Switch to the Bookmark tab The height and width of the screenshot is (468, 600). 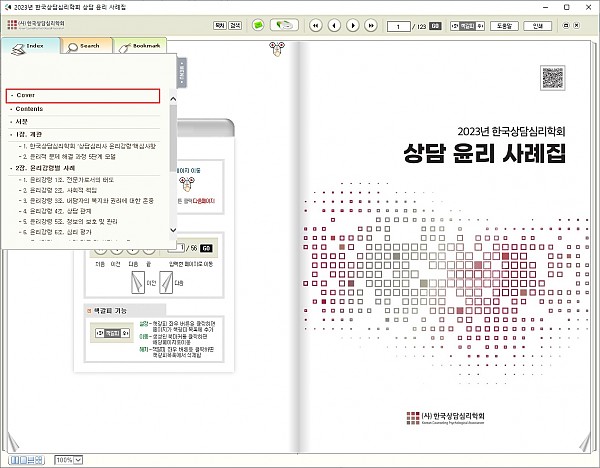(140, 46)
